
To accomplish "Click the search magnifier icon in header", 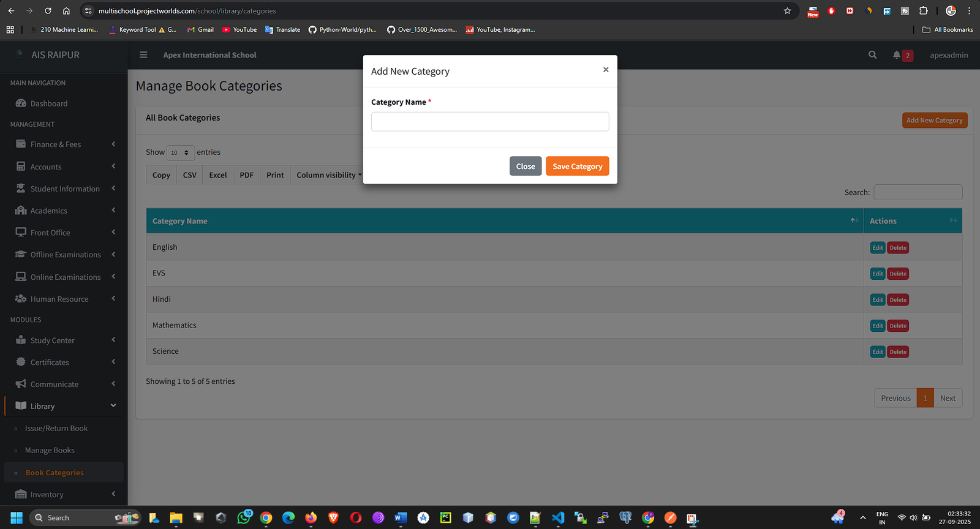I will [x=872, y=55].
